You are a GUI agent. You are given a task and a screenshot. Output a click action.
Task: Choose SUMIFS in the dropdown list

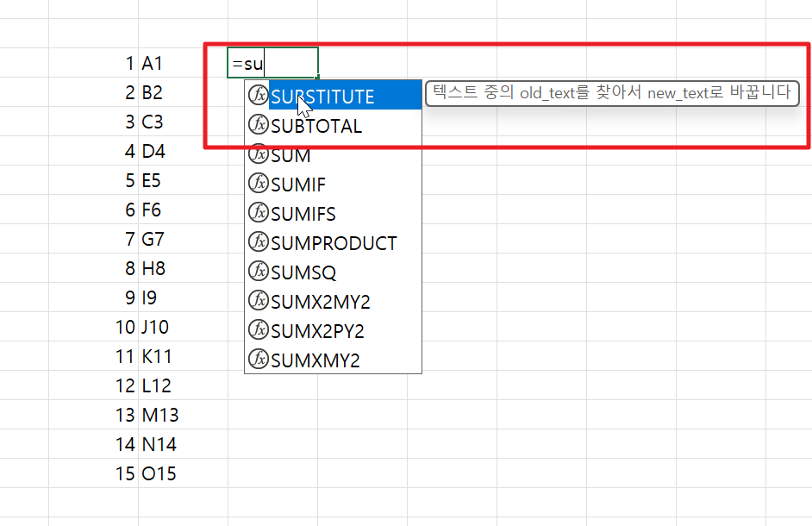pos(333,213)
